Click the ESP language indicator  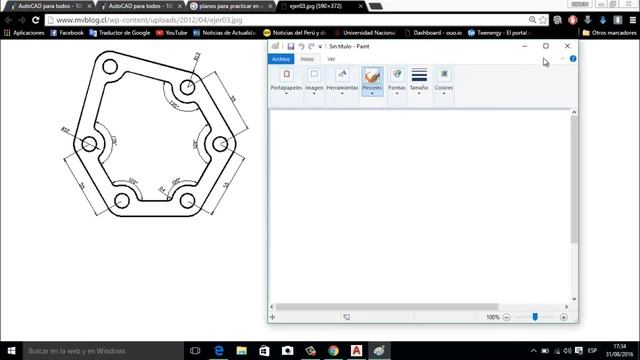pyautogui.click(x=592, y=351)
